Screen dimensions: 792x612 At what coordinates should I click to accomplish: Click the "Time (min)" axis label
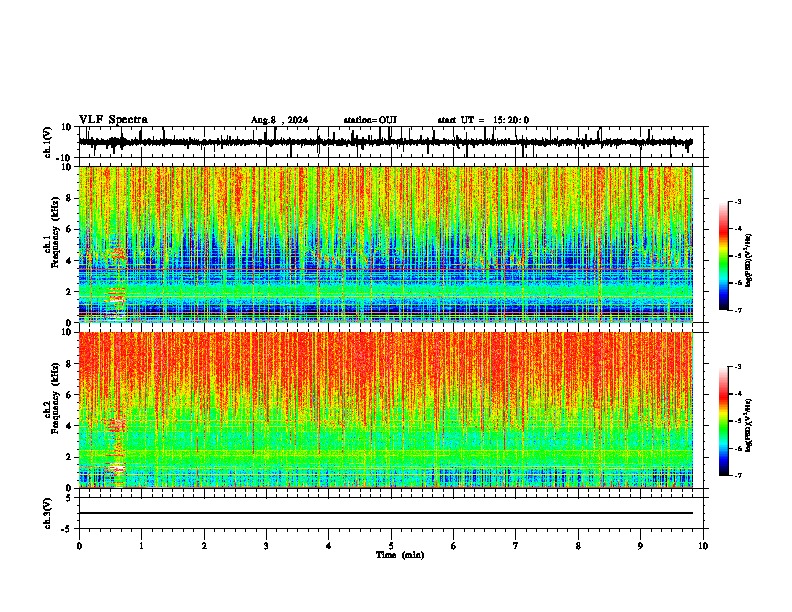click(400, 555)
